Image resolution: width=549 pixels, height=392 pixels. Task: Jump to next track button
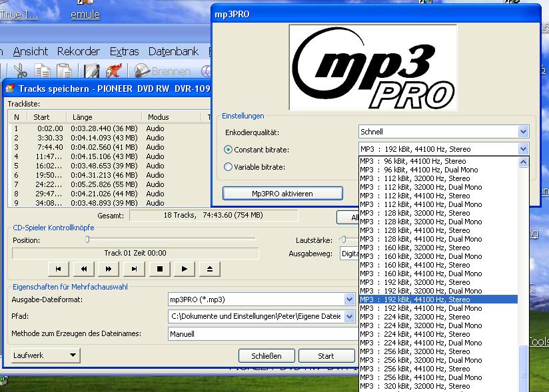tap(134, 269)
